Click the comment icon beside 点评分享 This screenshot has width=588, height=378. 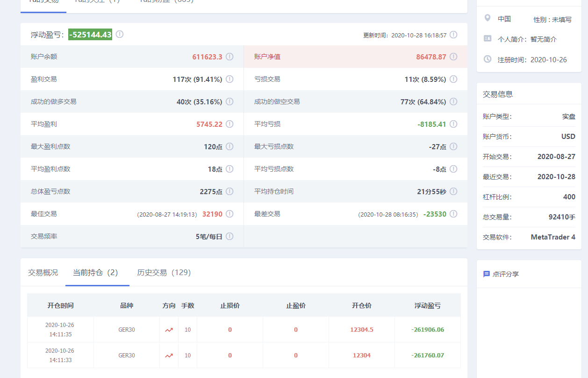click(486, 274)
